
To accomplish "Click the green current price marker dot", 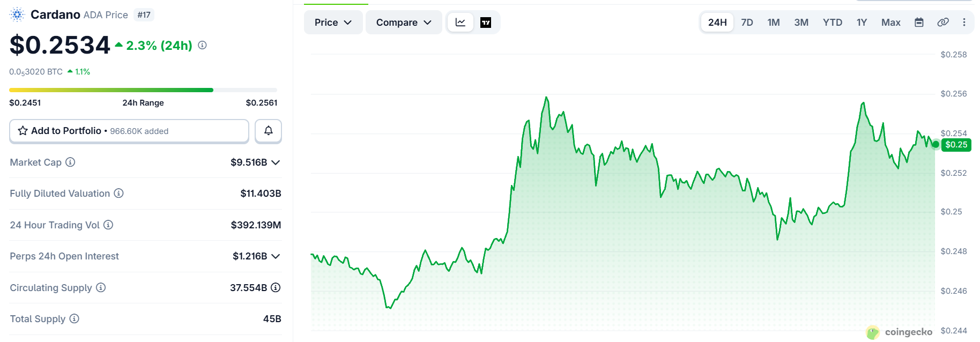I will tap(936, 144).
